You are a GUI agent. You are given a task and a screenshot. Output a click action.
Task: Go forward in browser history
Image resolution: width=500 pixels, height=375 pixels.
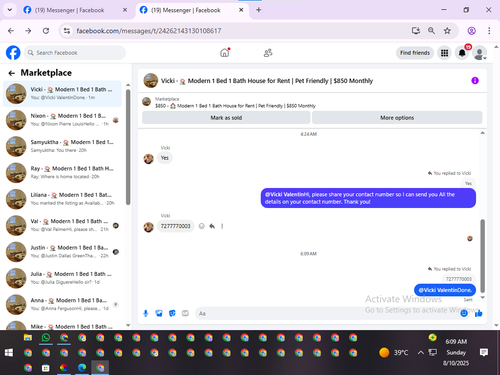click(x=28, y=31)
